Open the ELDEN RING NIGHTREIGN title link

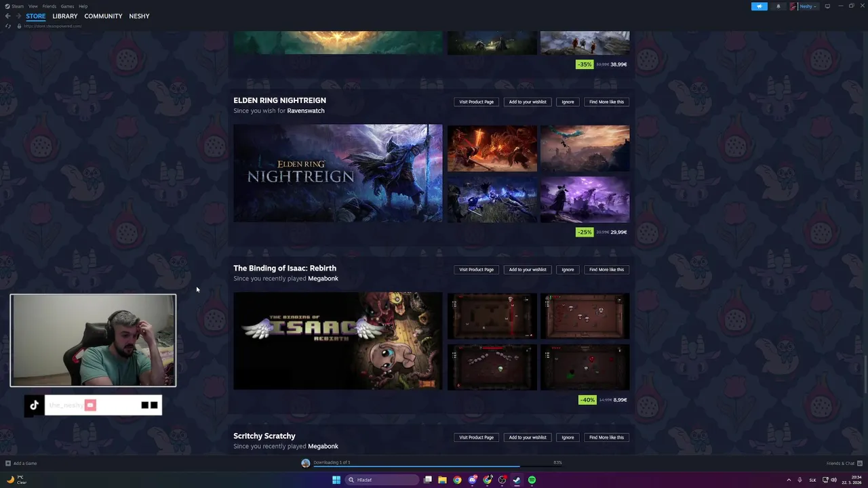click(279, 100)
